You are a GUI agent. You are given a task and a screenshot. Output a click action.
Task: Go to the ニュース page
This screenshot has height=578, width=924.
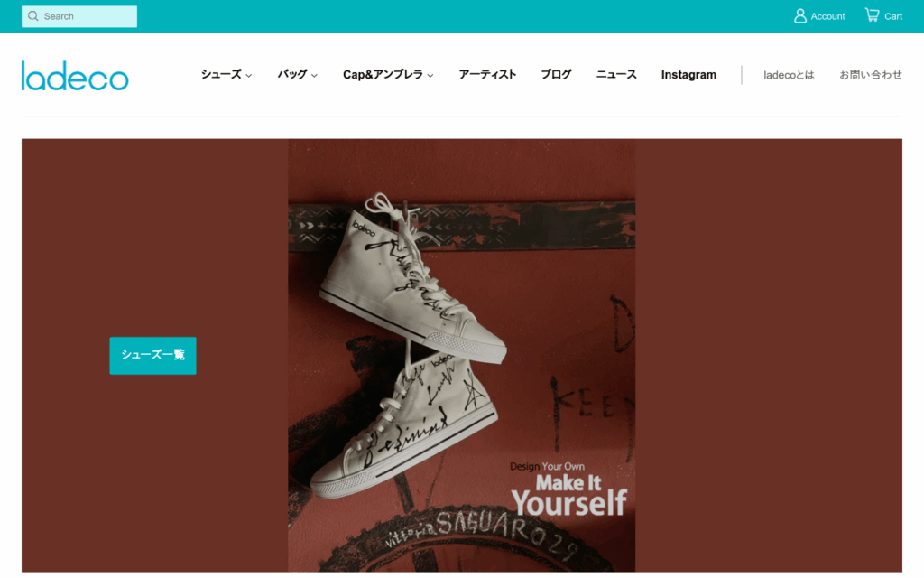click(x=616, y=74)
